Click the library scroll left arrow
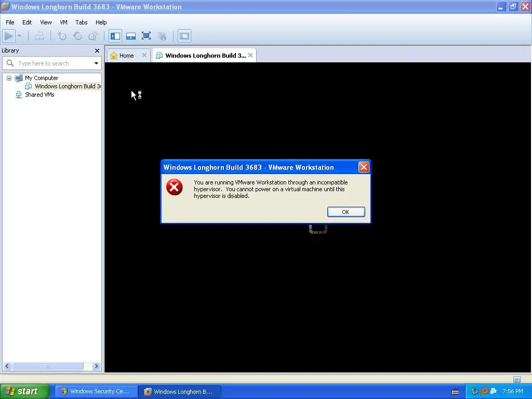Viewport: 532px width, 399px height. [x=7, y=366]
